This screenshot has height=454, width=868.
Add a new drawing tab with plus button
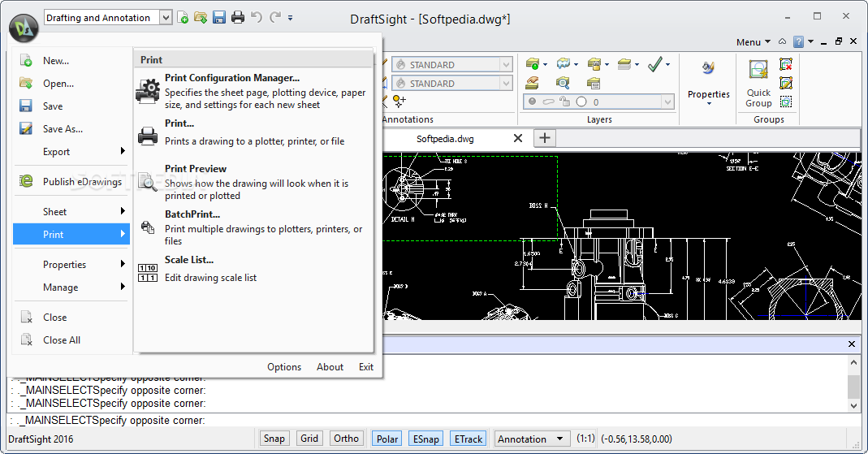click(x=545, y=138)
